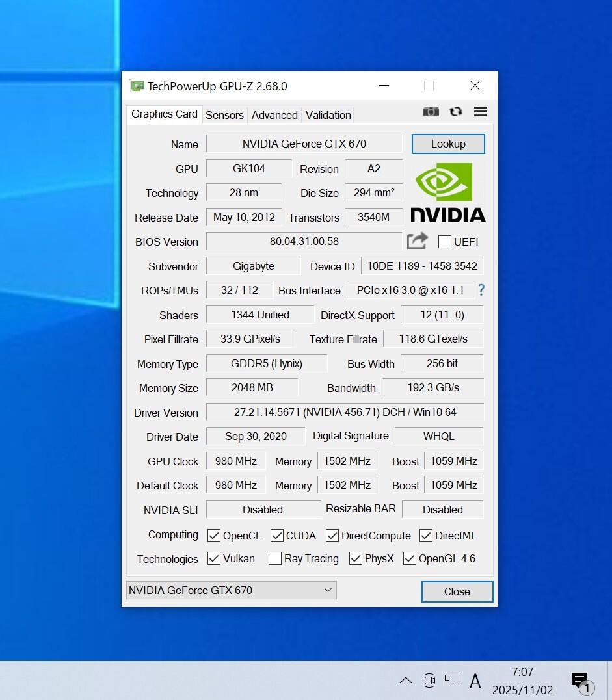Screen dimensions: 612x700
Task: Click the camera screenshot icon
Action: coord(431,112)
